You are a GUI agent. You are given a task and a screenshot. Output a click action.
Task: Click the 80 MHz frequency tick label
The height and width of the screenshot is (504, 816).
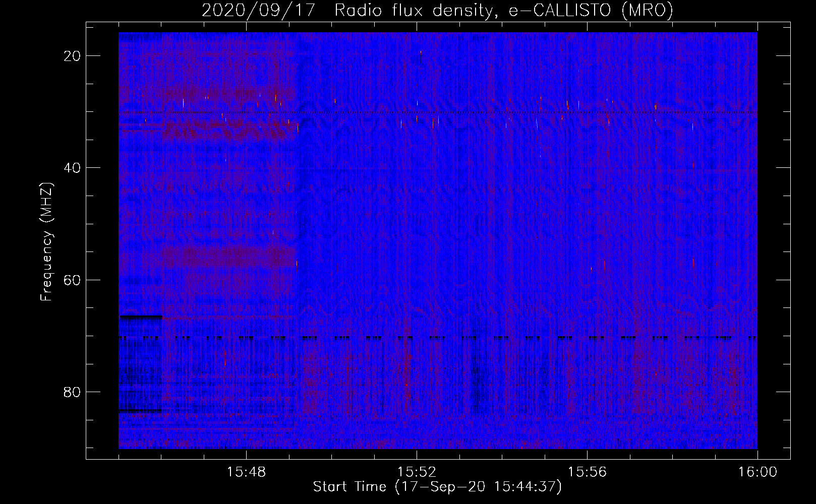coord(72,392)
